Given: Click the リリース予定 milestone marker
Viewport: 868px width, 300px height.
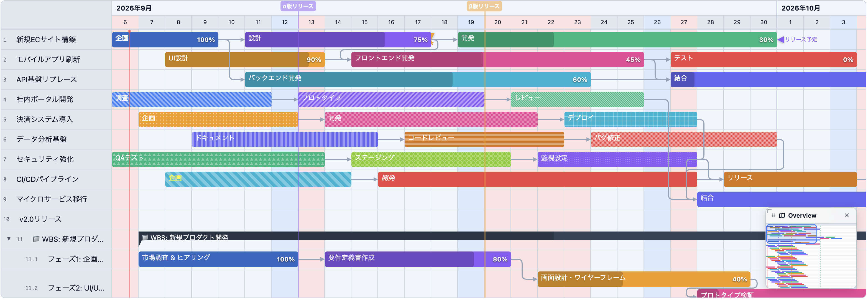Looking at the screenshot, I should coord(797,39).
